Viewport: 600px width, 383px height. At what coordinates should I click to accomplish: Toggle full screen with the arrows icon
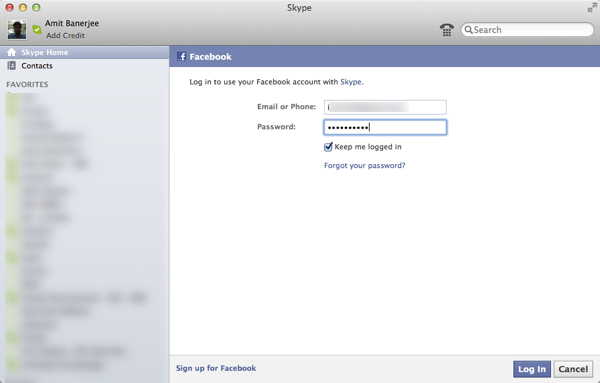pyautogui.click(x=592, y=8)
